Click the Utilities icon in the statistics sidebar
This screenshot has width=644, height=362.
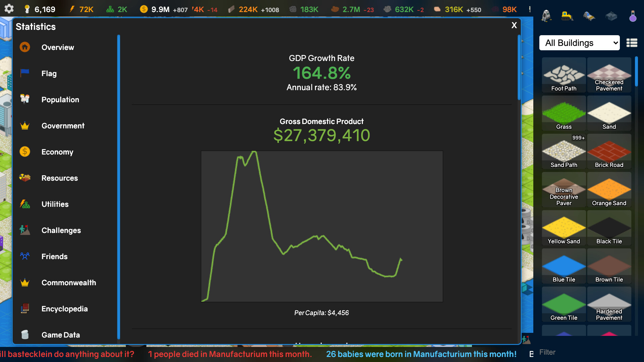click(x=25, y=204)
